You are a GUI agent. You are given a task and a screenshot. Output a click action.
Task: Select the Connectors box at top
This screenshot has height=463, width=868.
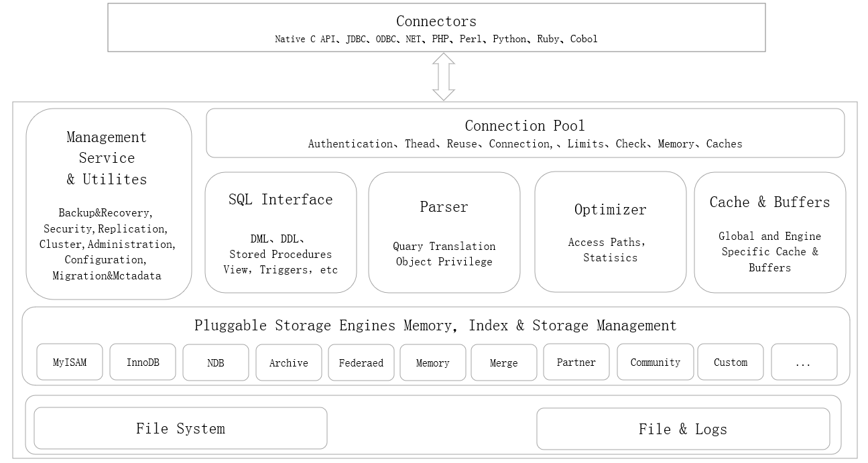point(436,28)
